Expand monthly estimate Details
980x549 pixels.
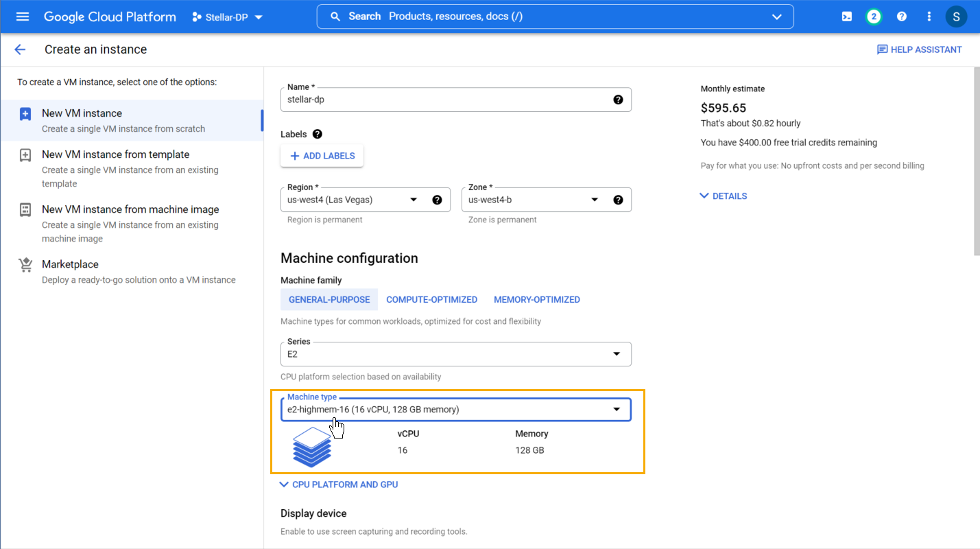pos(723,196)
